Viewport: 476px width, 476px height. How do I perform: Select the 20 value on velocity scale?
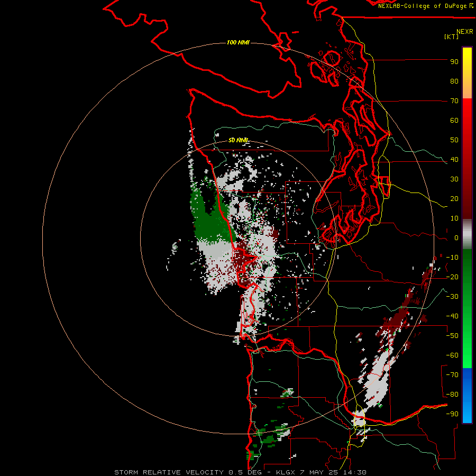pyautogui.click(x=454, y=198)
